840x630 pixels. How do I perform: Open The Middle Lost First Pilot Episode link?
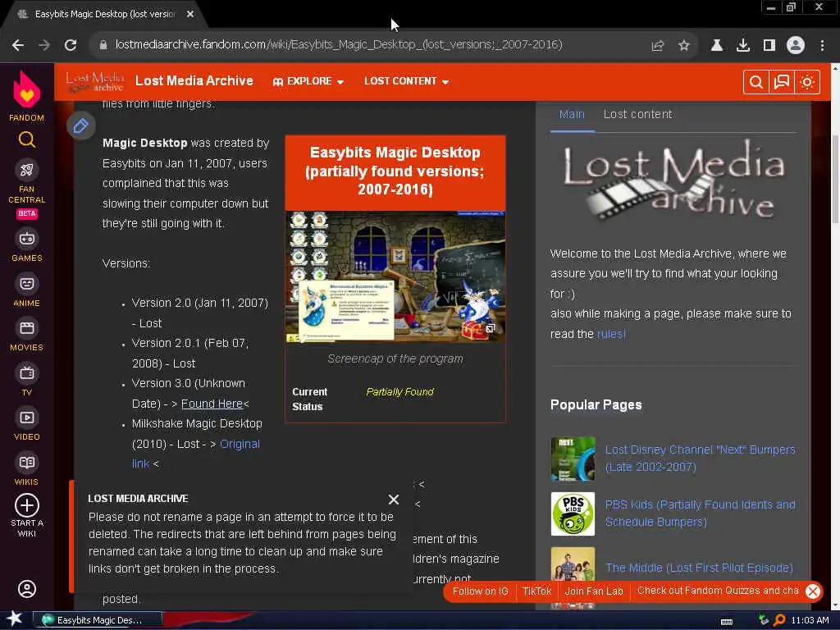point(699,568)
